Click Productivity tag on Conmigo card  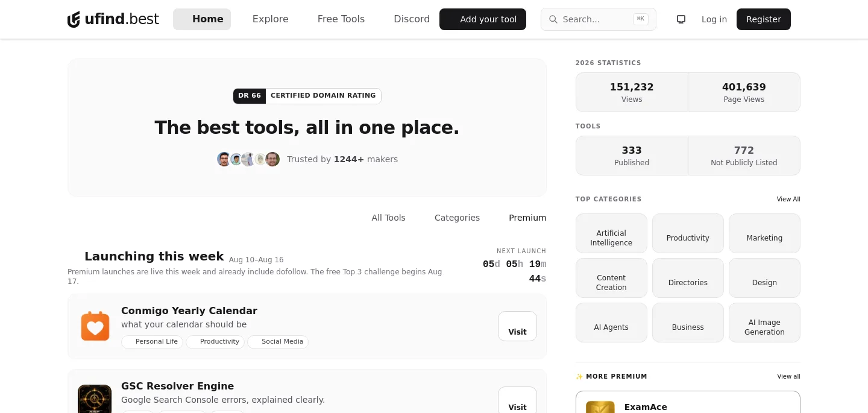coord(215,342)
